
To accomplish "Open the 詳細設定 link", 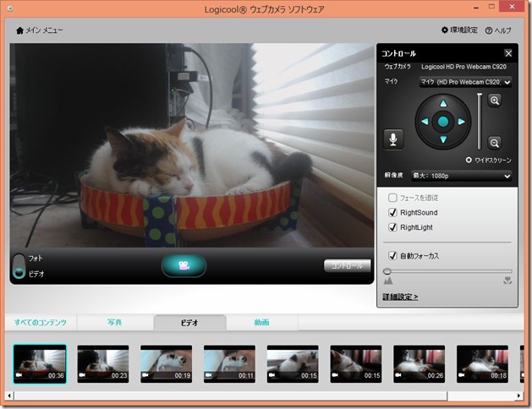I will pos(400,297).
